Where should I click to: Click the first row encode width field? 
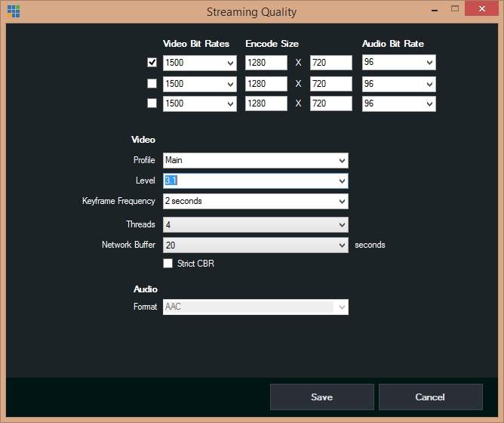coord(266,63)
